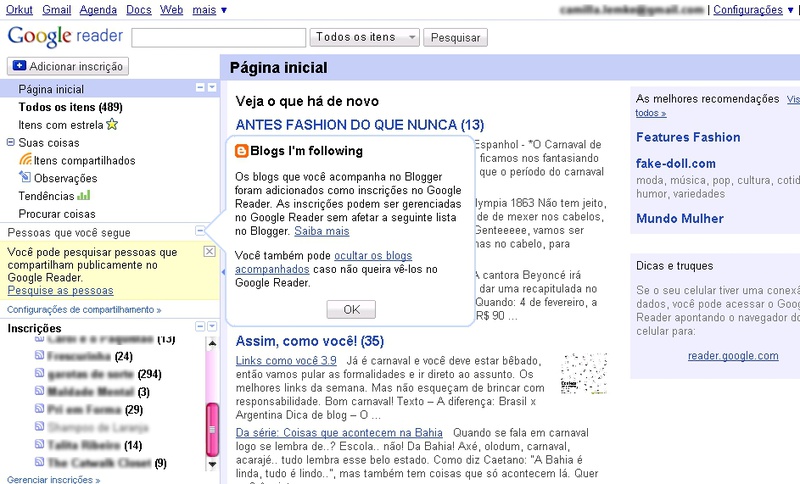Close the yellow people search tip
Image resolution: width=800 pixels, height=484 pixels.
click(x=209, y=251)
